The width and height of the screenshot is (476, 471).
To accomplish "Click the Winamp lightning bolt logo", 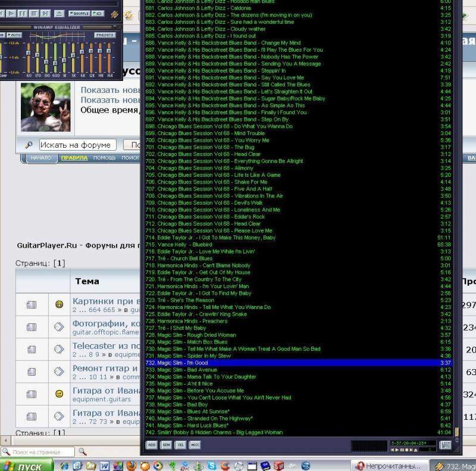I will 115,14.
